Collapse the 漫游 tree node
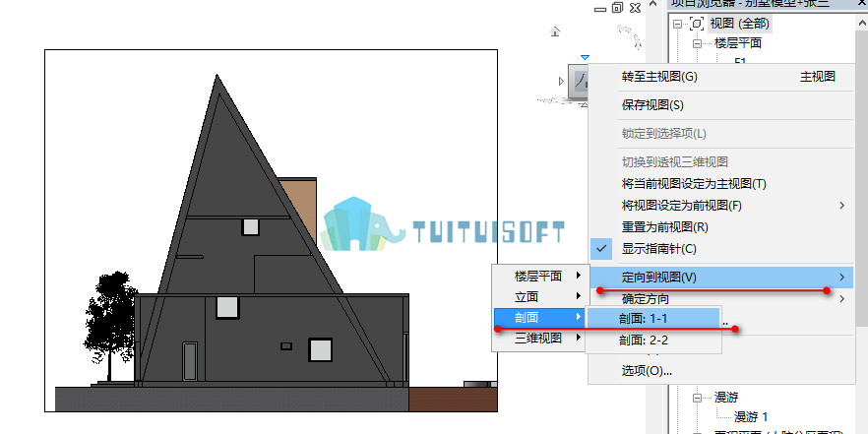Image resolution: width=868 pixels, height=434 pixels. point(697,398)
